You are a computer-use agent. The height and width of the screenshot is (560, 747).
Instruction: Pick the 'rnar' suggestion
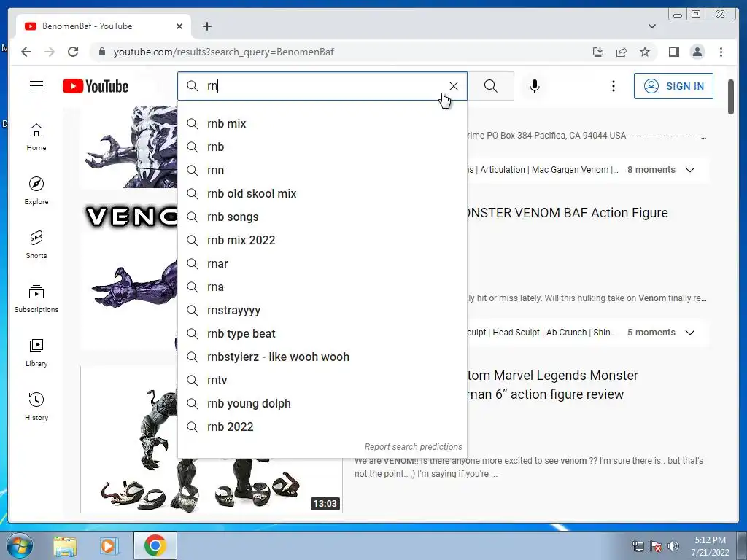[x=322, y=263]
